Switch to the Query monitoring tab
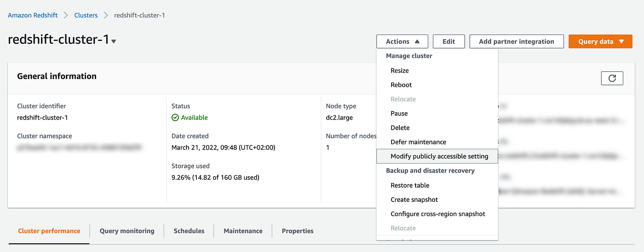This screenshot has height=252, width=644. click(127, 231)
